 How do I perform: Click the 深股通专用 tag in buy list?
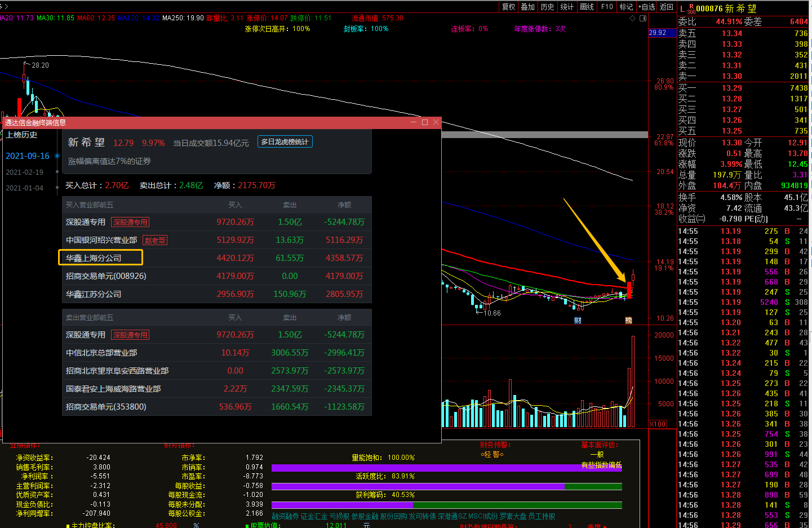point(130,222)
